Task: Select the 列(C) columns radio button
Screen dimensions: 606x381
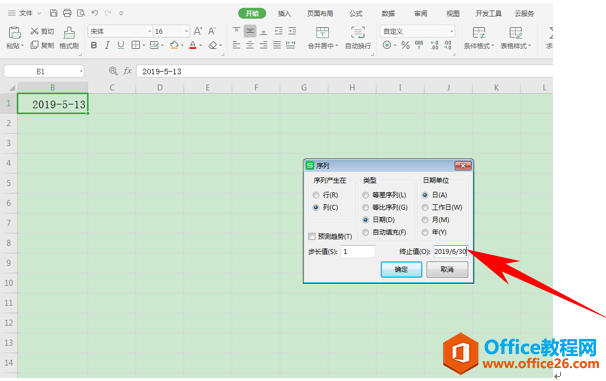Action: (316, 208)
